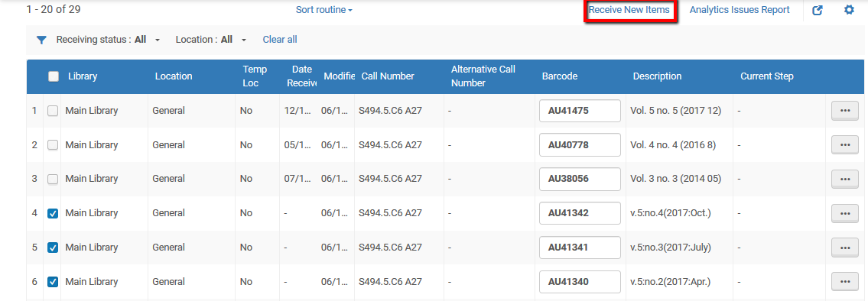Edit barcode field AU38056

(580, 179)
